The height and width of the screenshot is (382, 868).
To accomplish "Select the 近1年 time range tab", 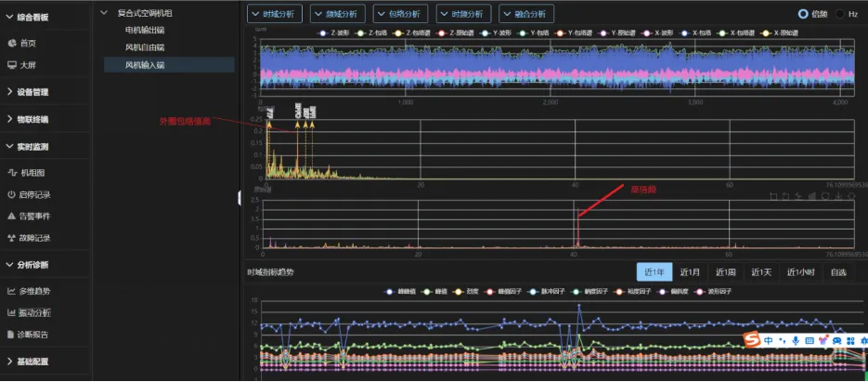I will coord(654,272).
